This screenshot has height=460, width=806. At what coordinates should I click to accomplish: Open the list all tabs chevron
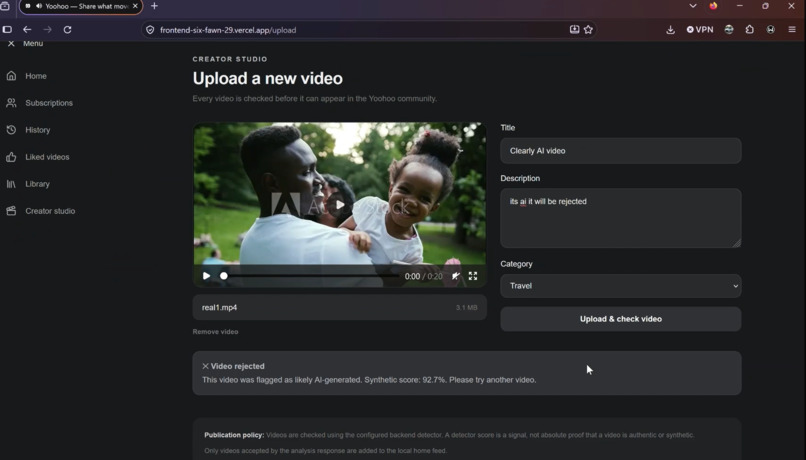(x=693, y=6)
